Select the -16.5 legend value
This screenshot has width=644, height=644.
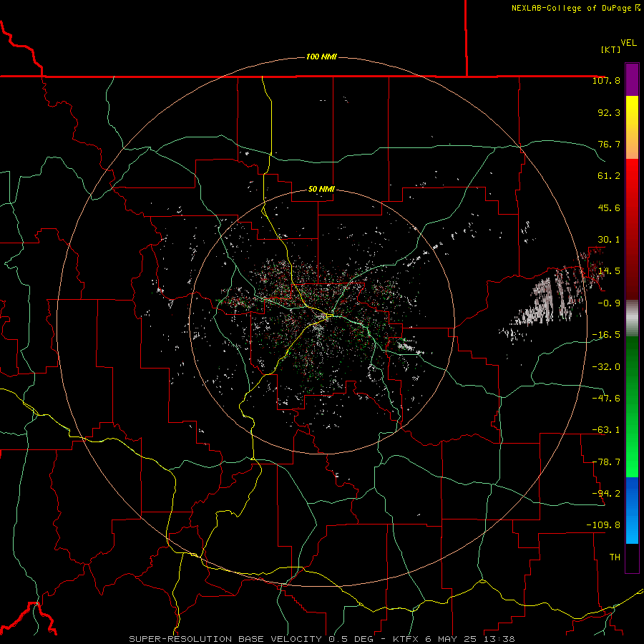pos(606,335)
